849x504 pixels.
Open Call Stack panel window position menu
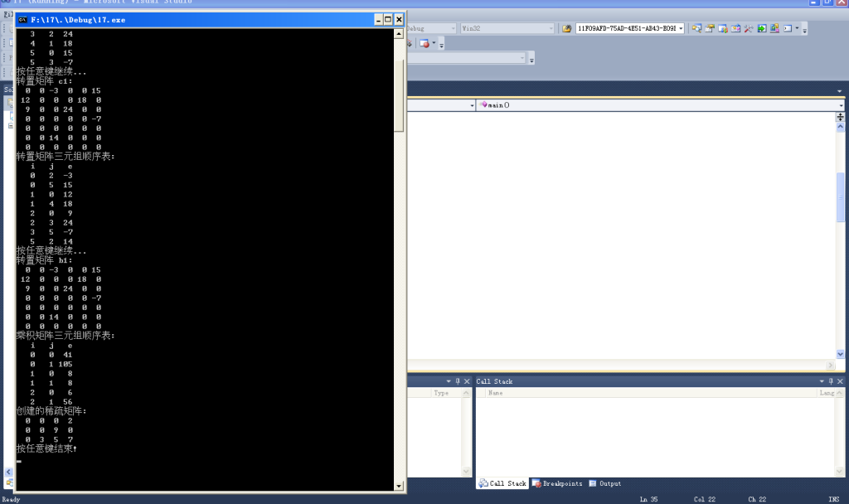pyautogui.click(x=822, y=381)
